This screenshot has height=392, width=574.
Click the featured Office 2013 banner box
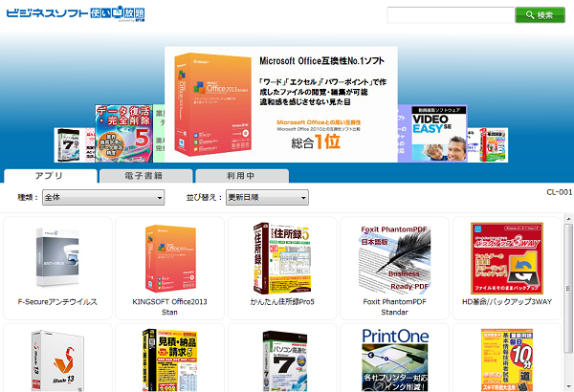pyautogui.click(x=212, y=105)
